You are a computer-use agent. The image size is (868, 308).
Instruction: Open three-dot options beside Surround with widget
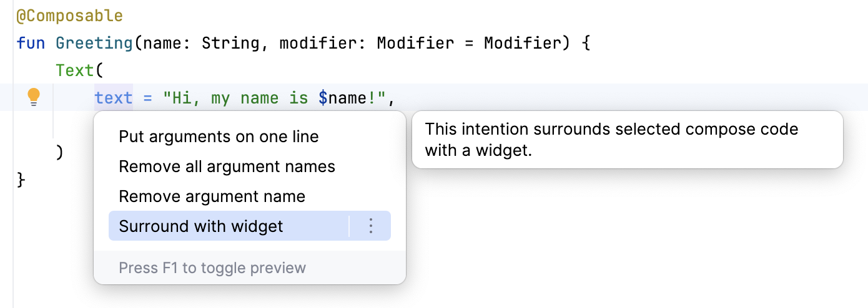(371, 226)
